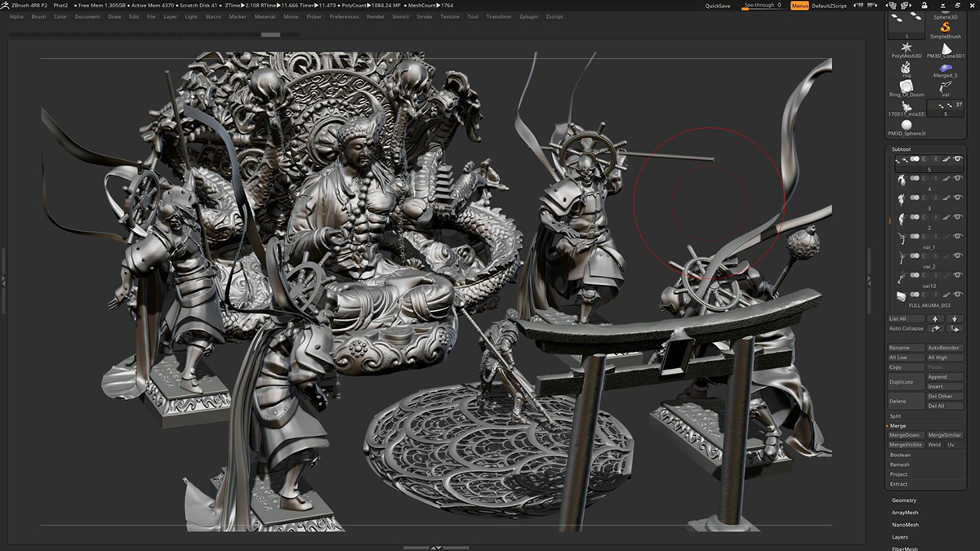Toggle visibility eye of subtool vai_1
Viewport: 980px width, 551px height.
[x=958, y=237]
